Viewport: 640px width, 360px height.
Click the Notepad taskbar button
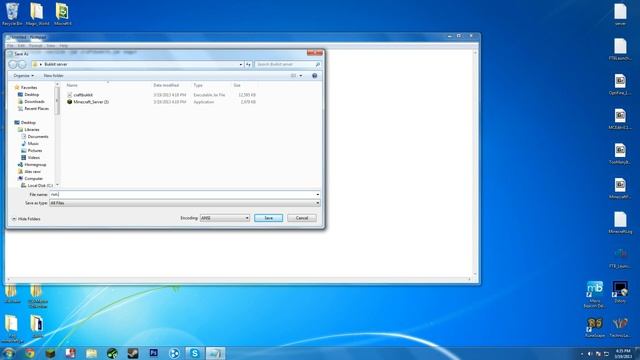click(215, 353)
